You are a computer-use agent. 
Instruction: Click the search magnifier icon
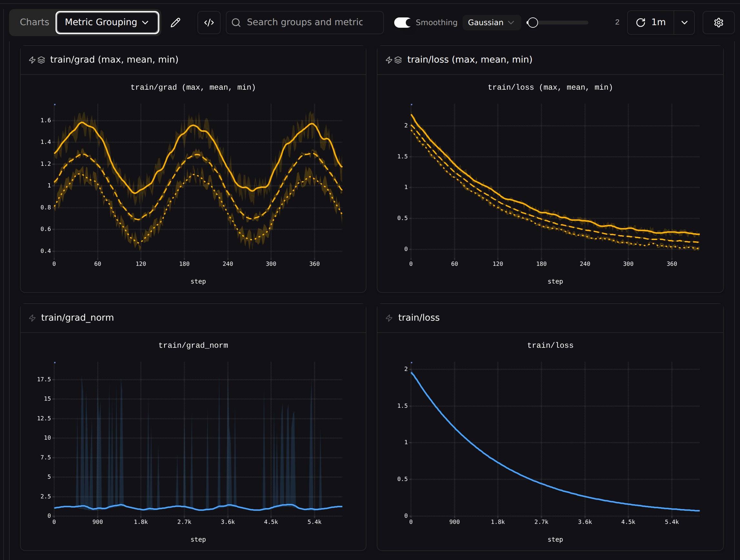click(x=236, y=22)
